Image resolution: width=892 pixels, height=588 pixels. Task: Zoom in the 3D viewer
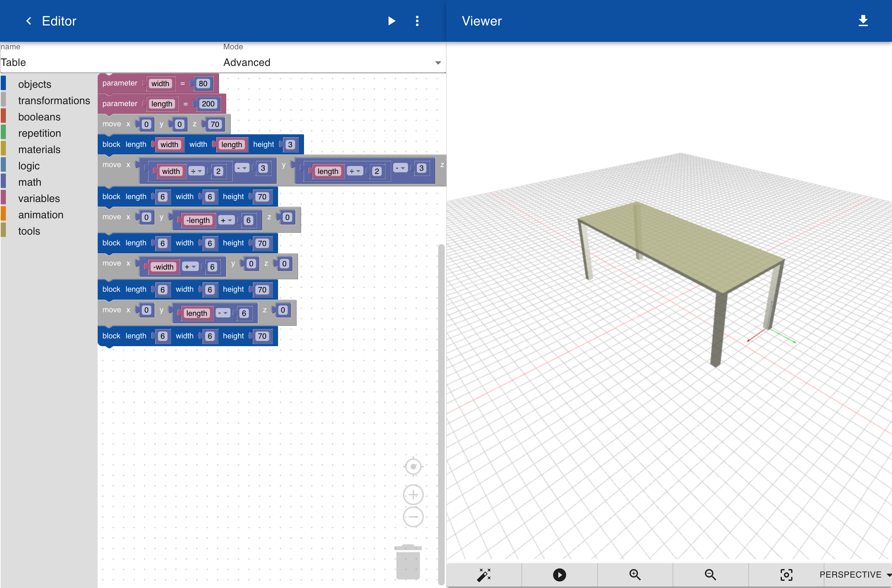(x=635, y=575)
